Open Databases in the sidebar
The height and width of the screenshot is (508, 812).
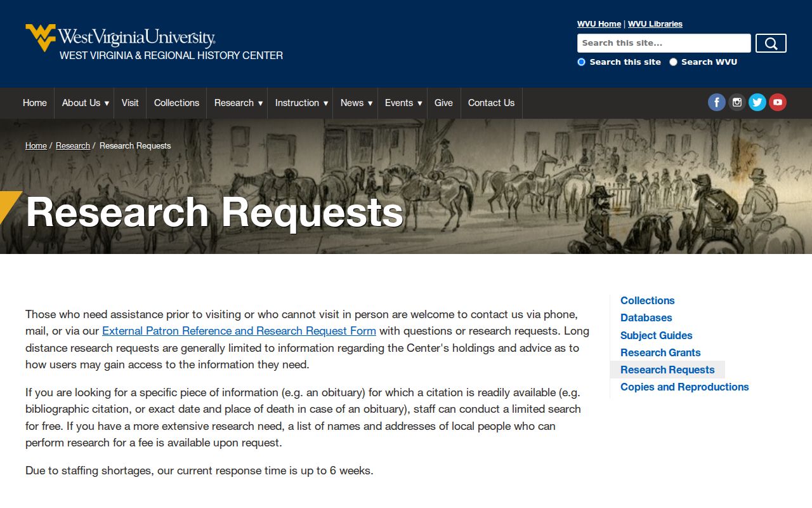click(646, 317)
